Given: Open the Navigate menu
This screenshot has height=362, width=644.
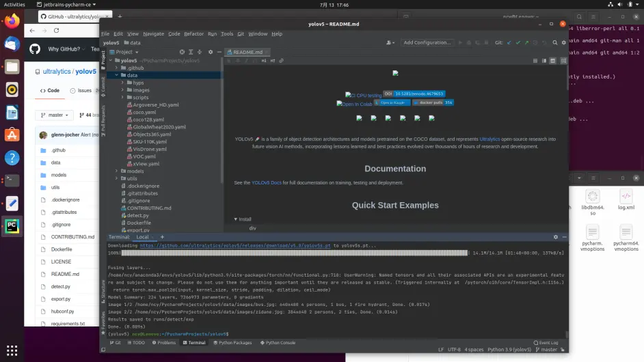Looking at the screenshot, I should (x=154, y=33).
